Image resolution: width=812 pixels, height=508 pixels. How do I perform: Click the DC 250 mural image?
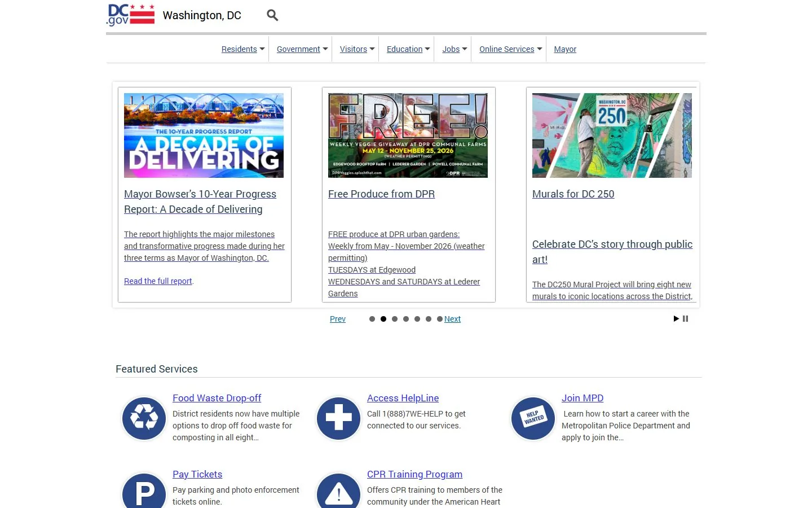pyautogui.click(x=612, y=135)
